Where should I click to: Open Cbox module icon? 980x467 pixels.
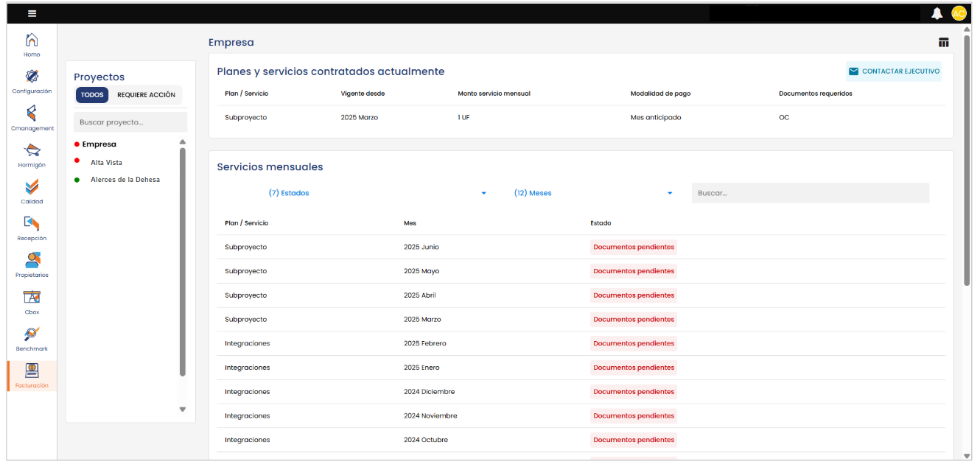coord(32,298)
